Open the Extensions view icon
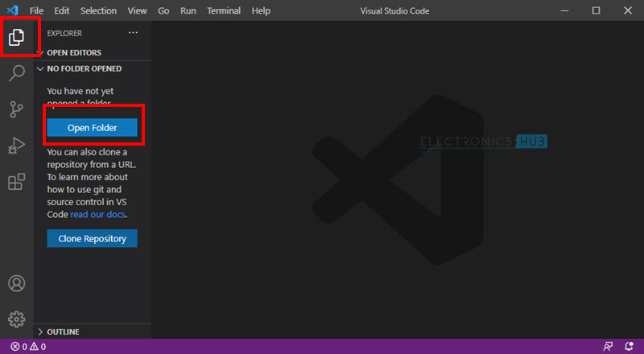Image resolution: width=644 pixels, height=354 pixels. pyautogui.click(x=16, y=182)
